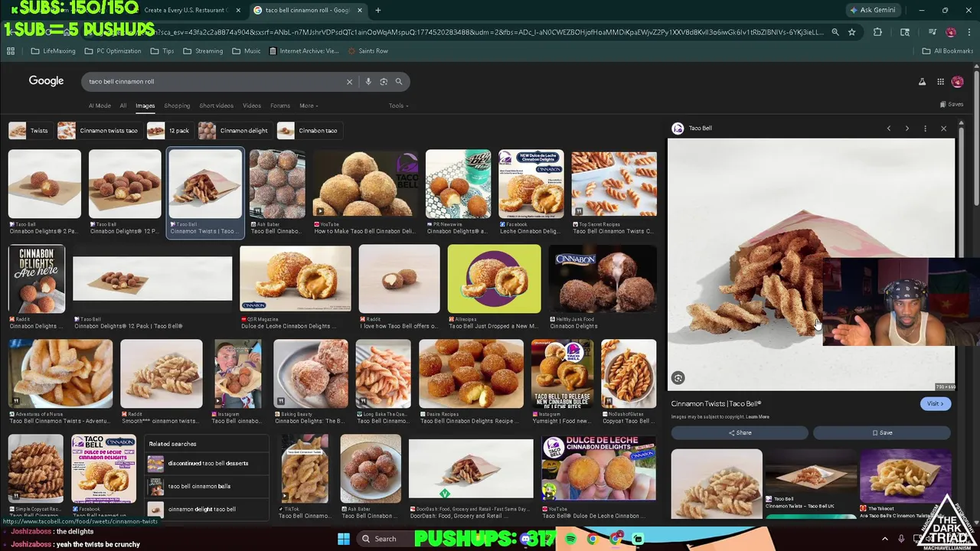Open the Google apps grid
The height and width of the screenshot is (551, 980).
(940, 82)
